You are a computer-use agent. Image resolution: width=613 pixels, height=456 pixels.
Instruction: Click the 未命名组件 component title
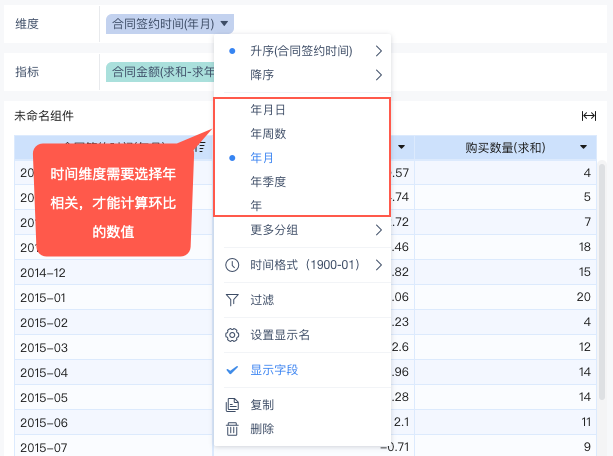click(x=44, y=116)
